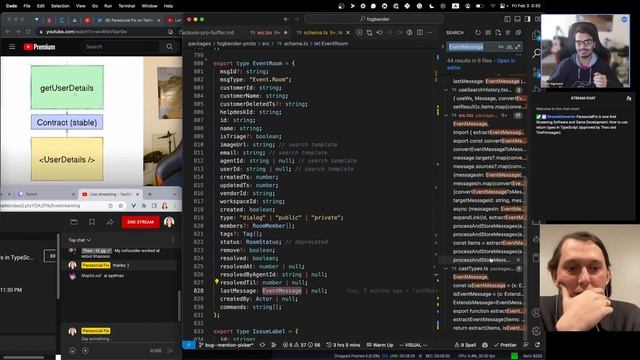Image resolution: width=640 pixels, height=360 pixels.
Task: Click the YouTube search magnifier button
Action: (170, 47)
